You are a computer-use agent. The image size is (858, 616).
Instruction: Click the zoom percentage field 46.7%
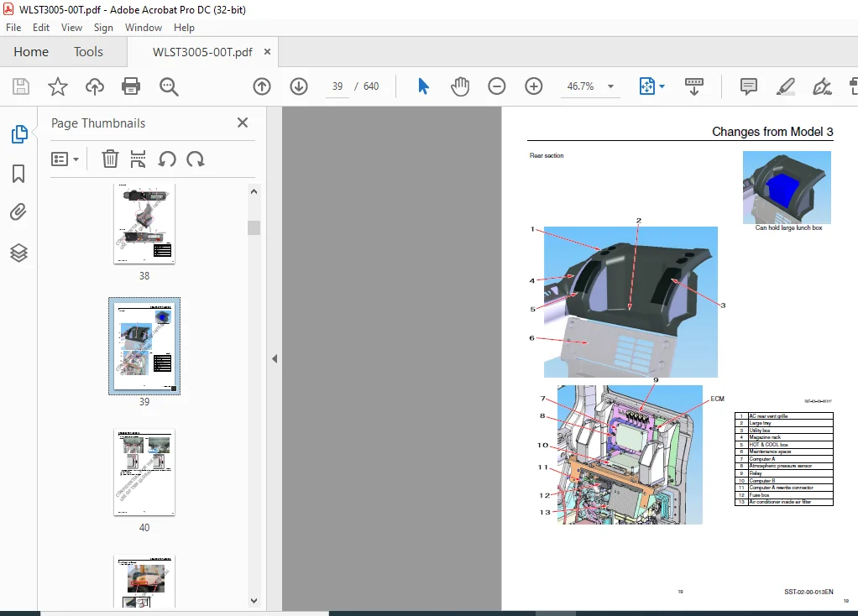point(581,86)
